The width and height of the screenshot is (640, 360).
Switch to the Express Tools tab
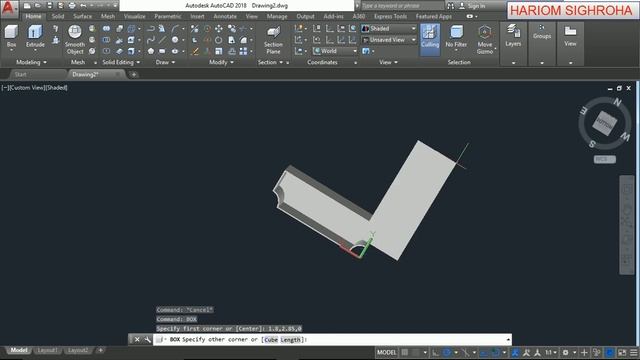[x=390, y=16]
